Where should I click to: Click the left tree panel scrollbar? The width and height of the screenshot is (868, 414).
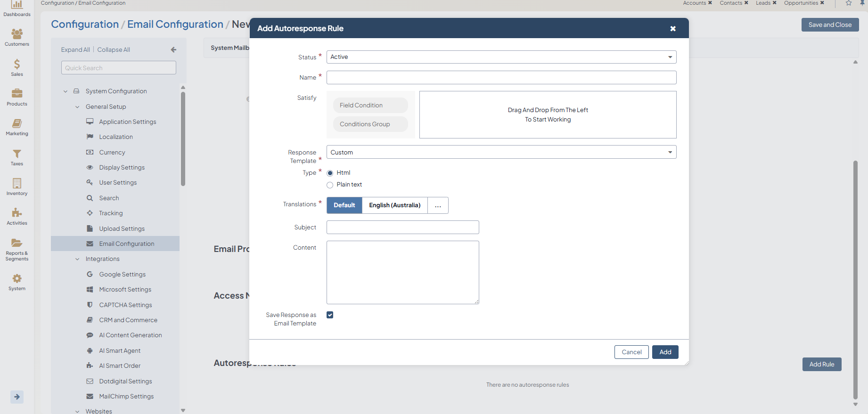(x=183, y=139)
